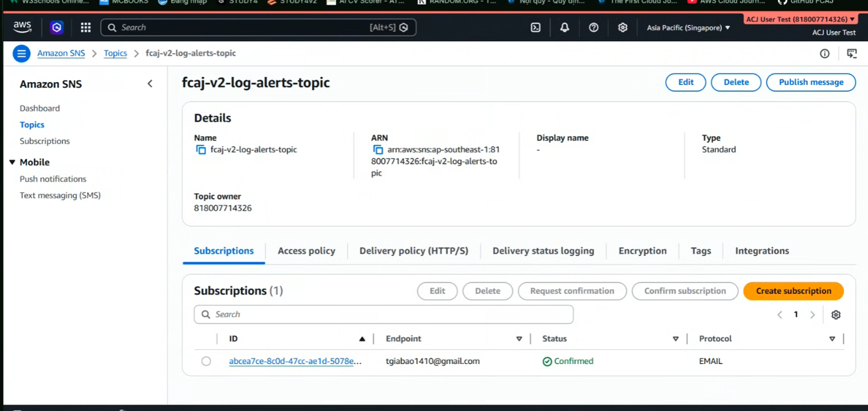The height and width of the screenshot is (411, 868).
Task: Open the GitHub FCAJ browser bookmark
Action: point(805,2)
